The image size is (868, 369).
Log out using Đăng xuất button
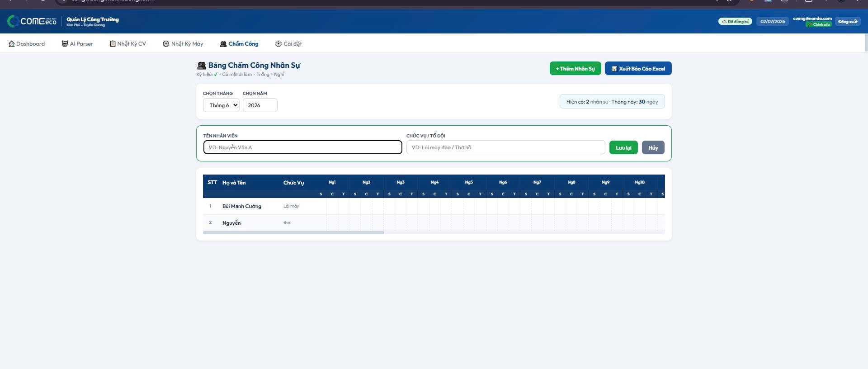pos(848,21)
